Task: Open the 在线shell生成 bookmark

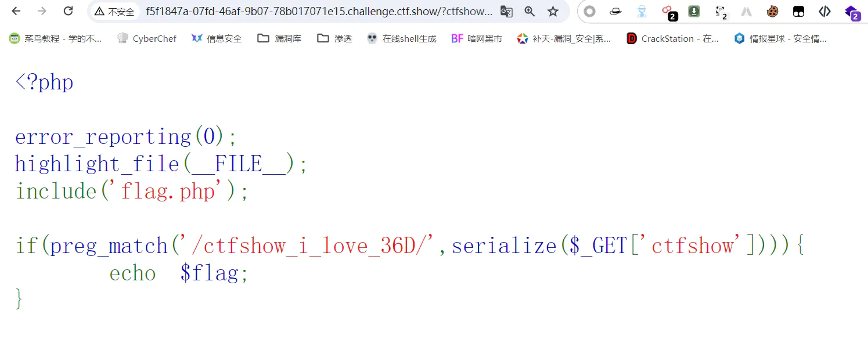Action: (402, 38)
